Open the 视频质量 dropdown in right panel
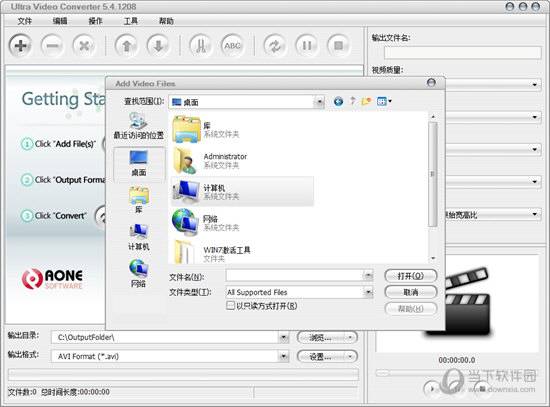550x407 pixels. [534, 85]
